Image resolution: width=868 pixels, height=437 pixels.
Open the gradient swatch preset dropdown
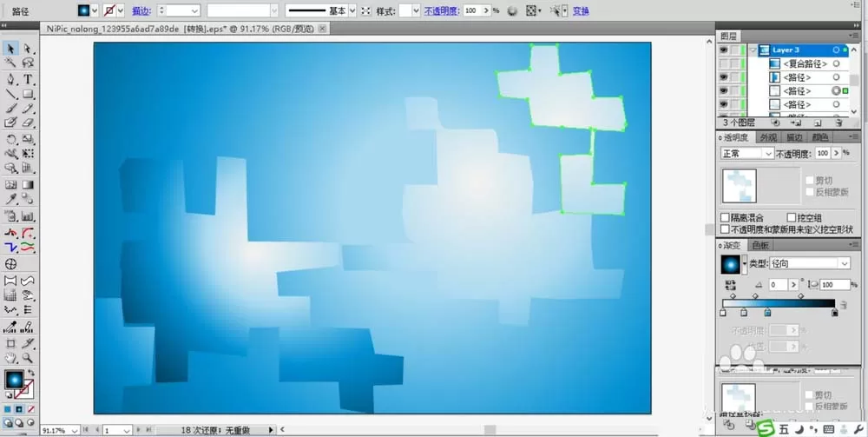pyautogui.click(x=745, y=264)
